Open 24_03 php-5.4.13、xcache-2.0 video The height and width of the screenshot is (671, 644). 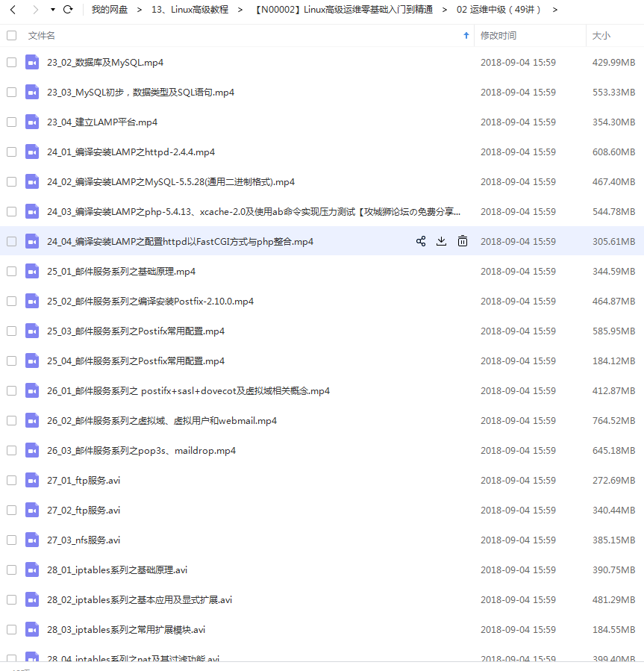click(254, 211)
